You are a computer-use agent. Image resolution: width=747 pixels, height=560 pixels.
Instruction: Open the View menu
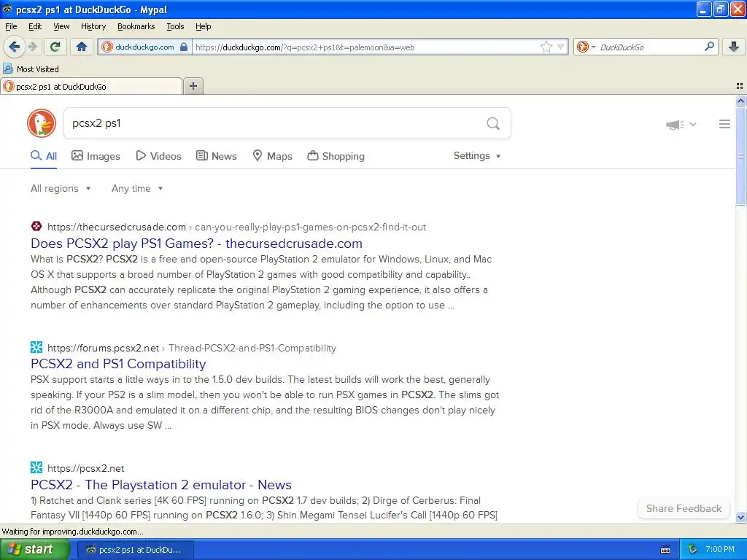point(61,26)
